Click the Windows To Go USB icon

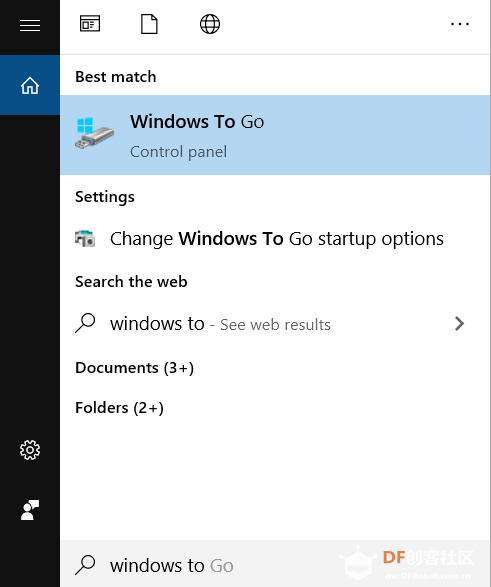94,134
